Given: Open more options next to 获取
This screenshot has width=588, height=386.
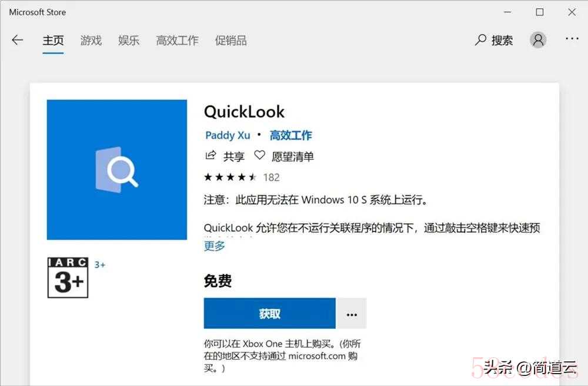Looking at the screenshot, I should (x=352, y=314).
